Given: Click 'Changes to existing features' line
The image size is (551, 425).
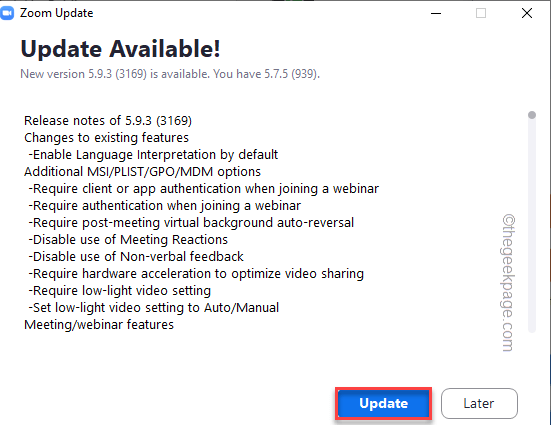Looking at the screenshot, I should 106,137.
